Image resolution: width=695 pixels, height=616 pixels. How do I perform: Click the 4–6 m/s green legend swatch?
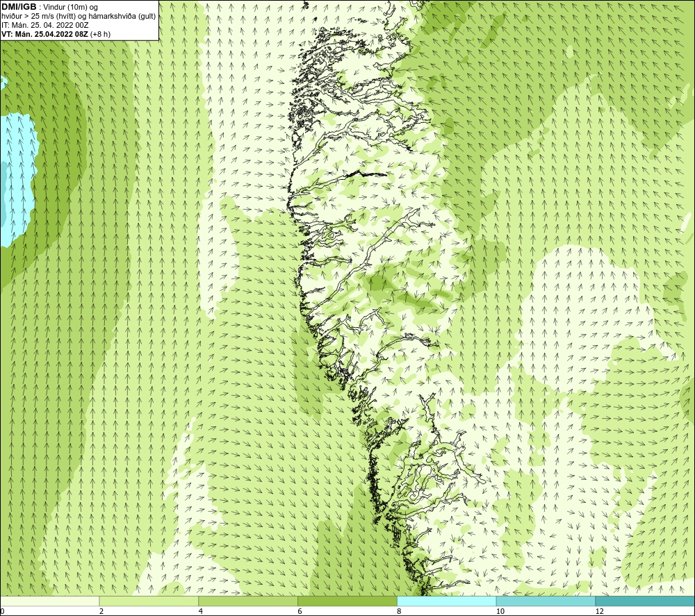[248, 601]
